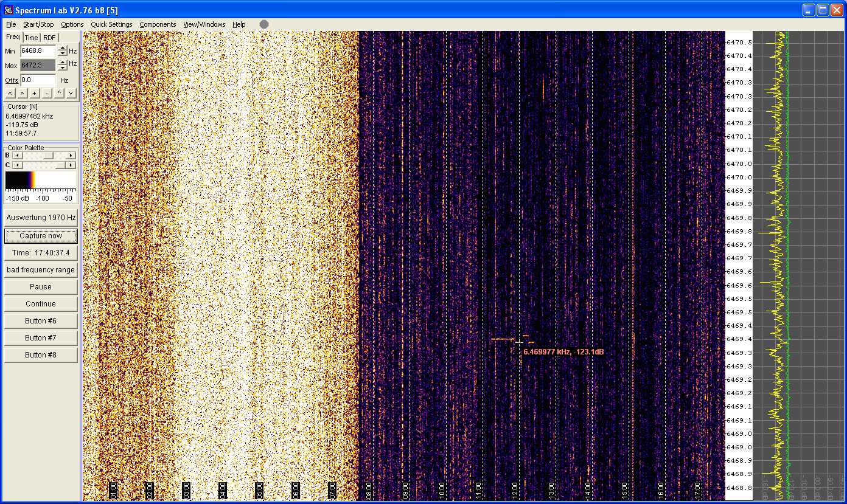The height and width of the screenshot is (504, 847).
Task: Click the bad frequency range button
Action: point(41,270)
